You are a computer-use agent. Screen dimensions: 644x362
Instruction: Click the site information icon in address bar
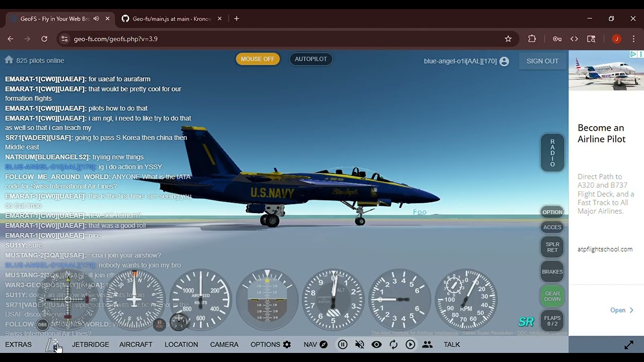click(x=64, y=39)
